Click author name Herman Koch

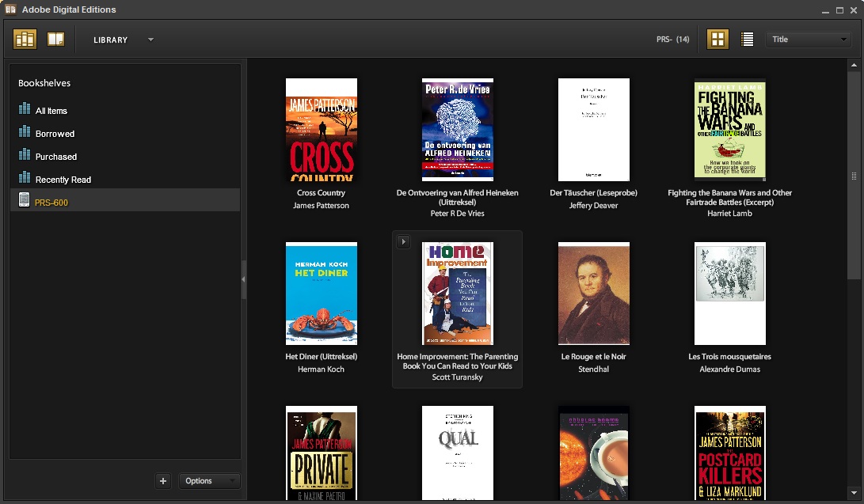pos(322,369)
